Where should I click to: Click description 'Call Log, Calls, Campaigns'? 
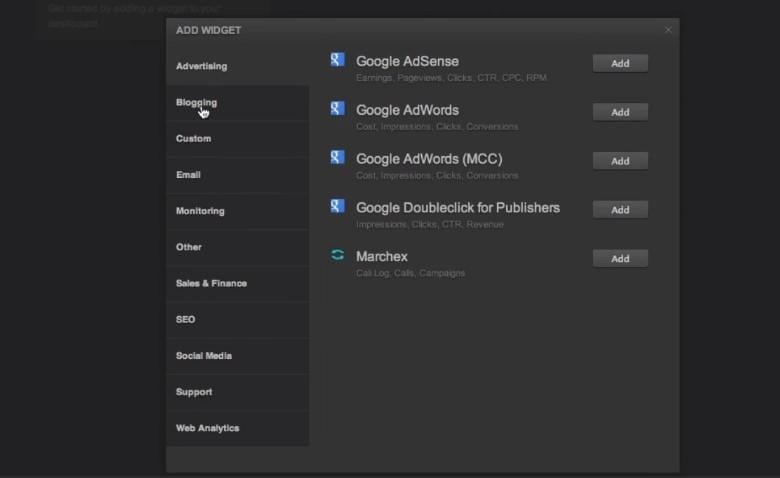pyautogui.click(x=410, y=273)
